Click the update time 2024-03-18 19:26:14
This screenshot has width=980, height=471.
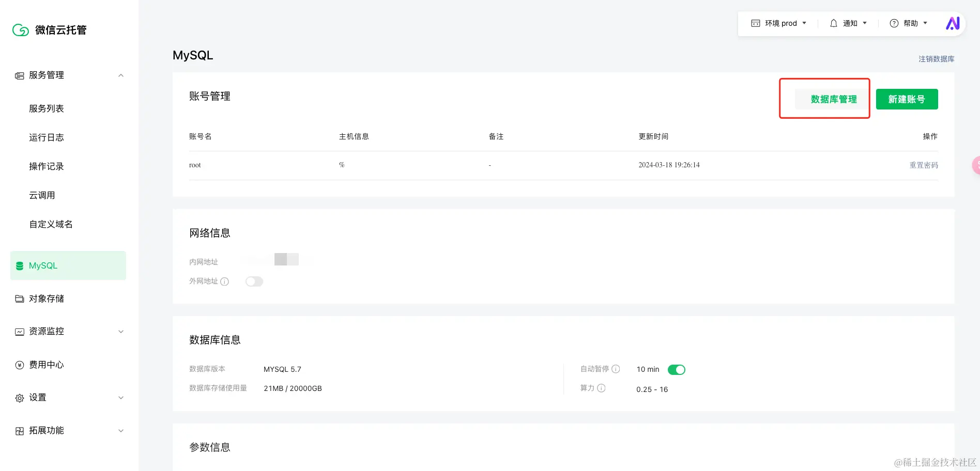[669, 165]
